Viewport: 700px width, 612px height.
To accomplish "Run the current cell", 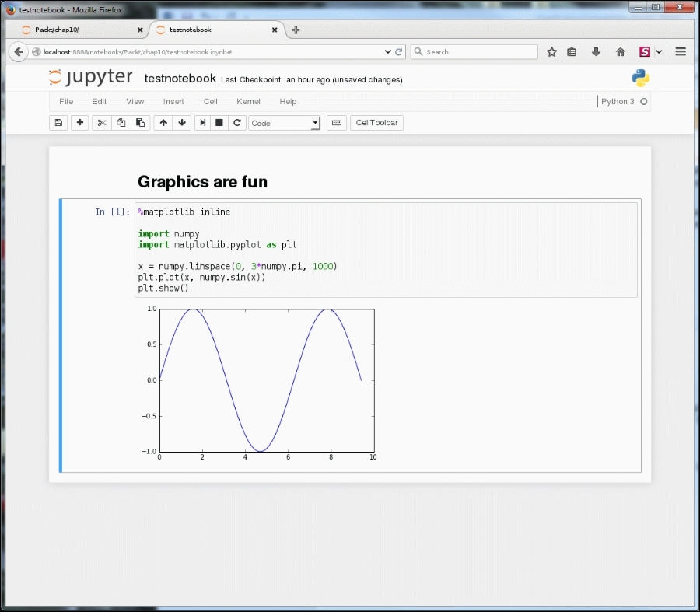I will [x=201, y=122].
